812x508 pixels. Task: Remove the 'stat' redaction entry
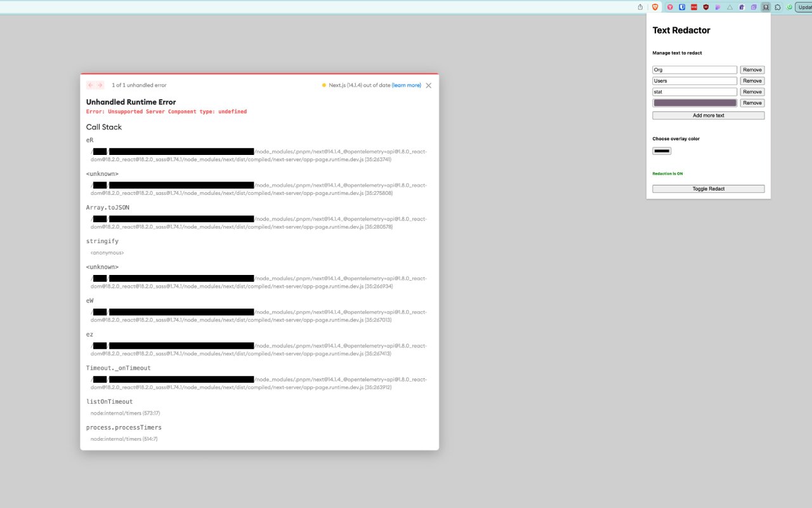[752, 91]
